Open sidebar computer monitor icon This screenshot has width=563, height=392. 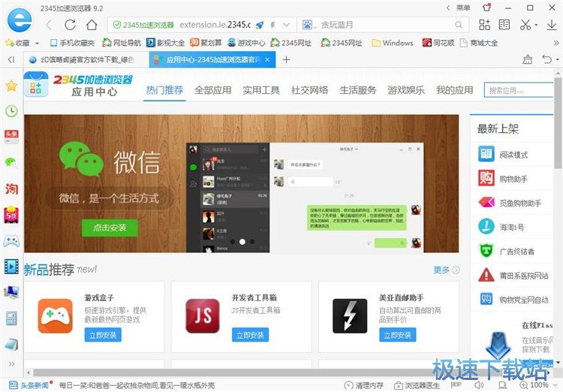(11, 292)
